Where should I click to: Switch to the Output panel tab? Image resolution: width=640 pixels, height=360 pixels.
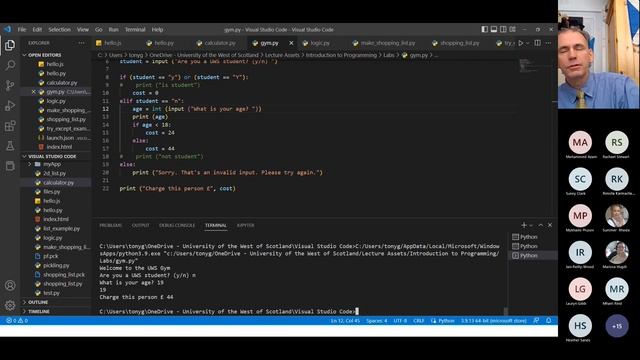point(140,225)
